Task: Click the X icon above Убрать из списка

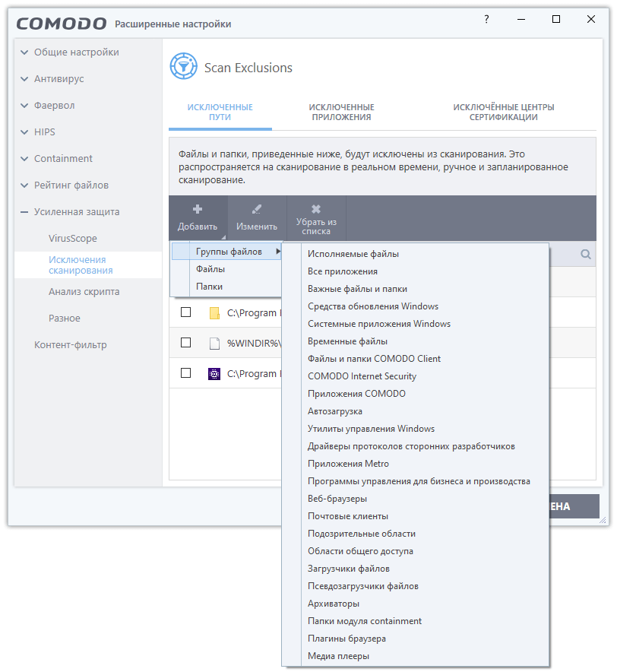Action: [316, 209]
